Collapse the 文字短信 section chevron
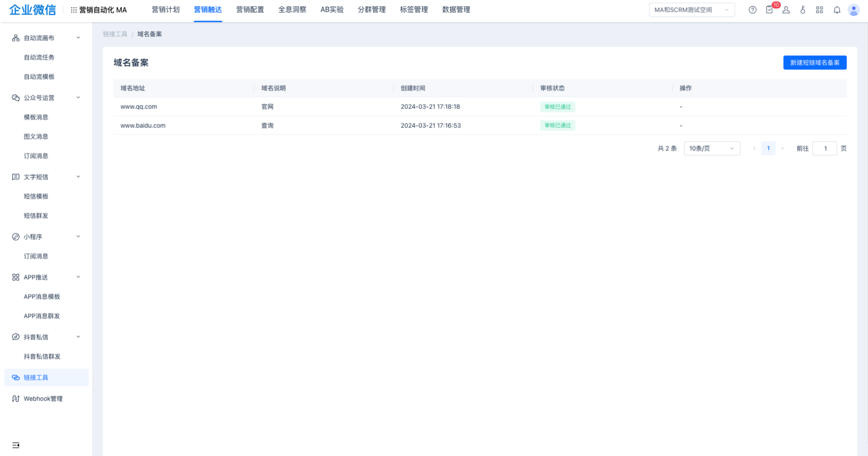Image resolution: width=868 pixels, height=456 pixels. point(78,177)
